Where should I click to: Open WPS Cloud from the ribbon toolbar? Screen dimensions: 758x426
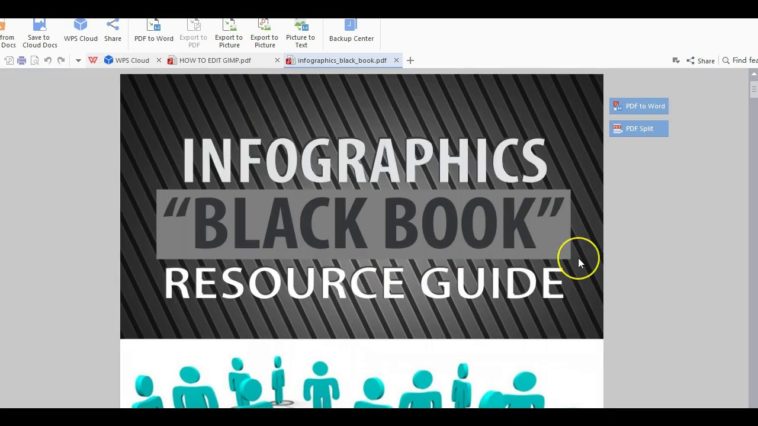pos(80,31)
